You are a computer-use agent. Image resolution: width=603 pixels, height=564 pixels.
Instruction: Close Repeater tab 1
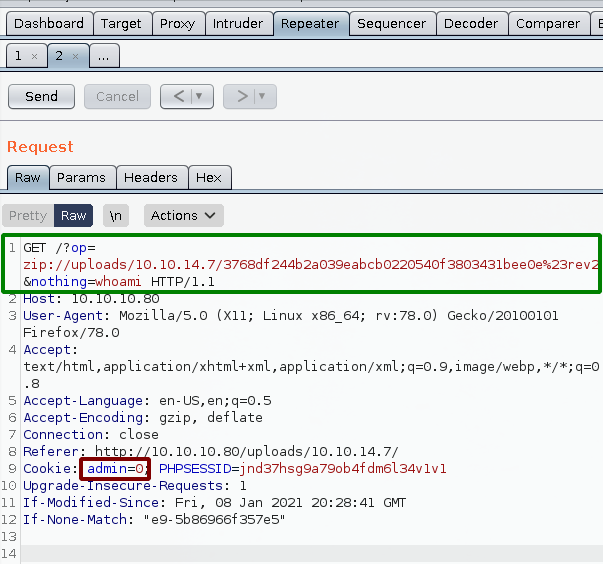coord(34,57)
